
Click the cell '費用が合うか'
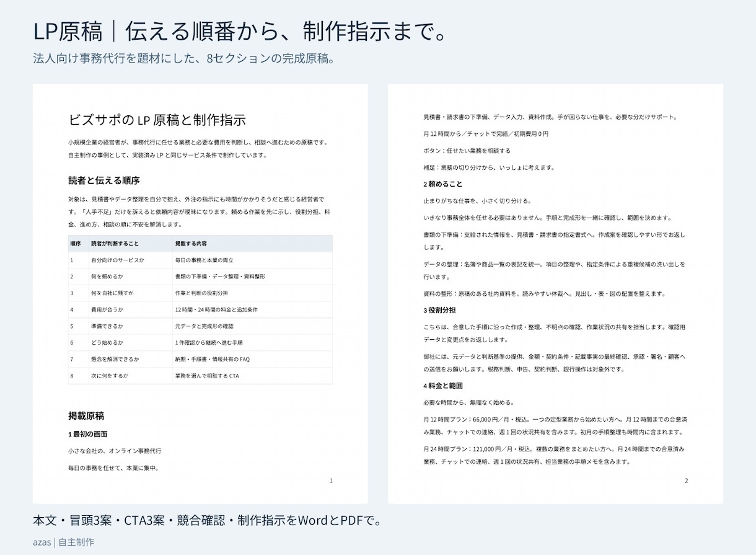pos(107,309)
